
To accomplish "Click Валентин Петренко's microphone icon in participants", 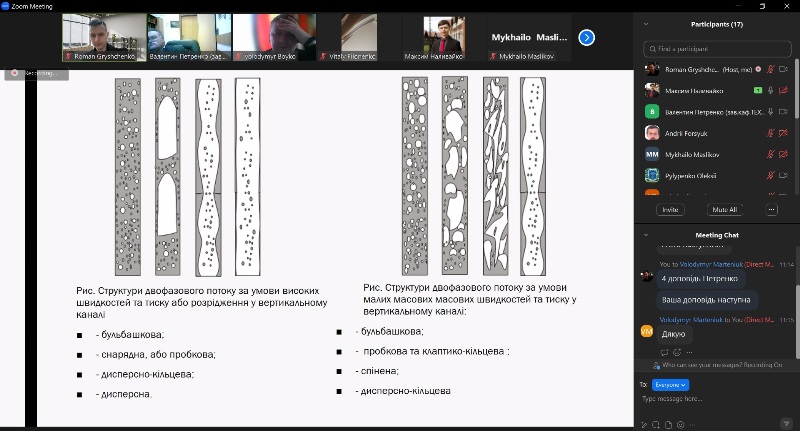I will (771, 112).
